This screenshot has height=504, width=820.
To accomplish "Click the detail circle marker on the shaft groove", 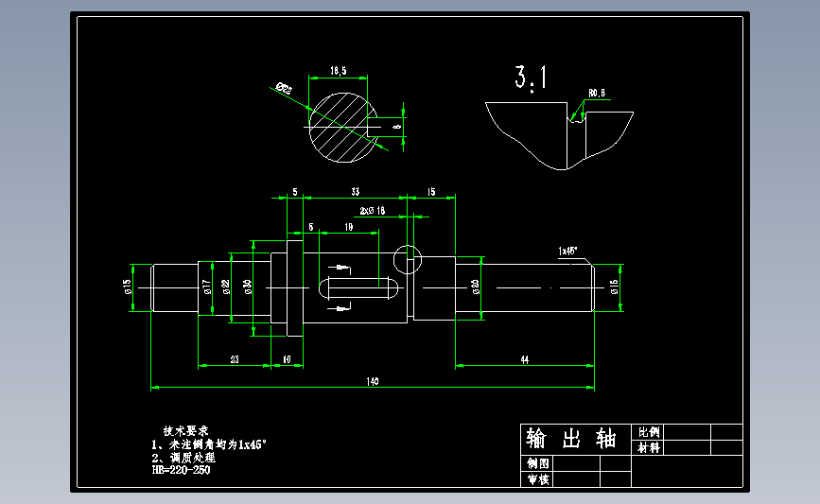I will [x=408, y=259].
